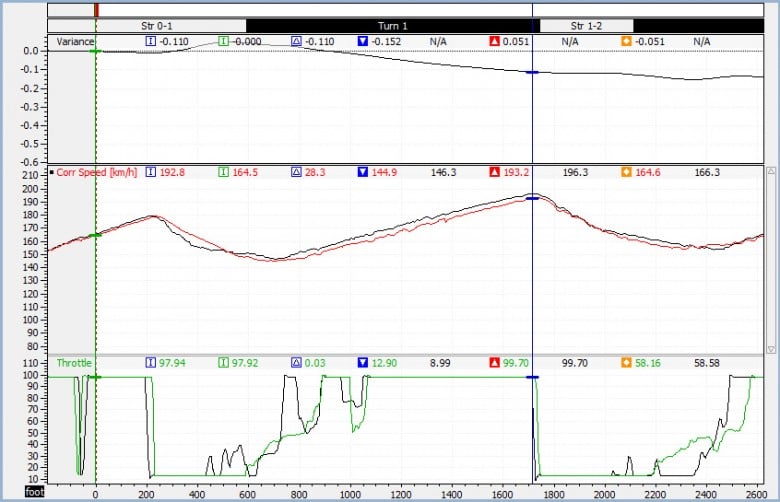The image size is (780, 502).
Task: Click the 164.5 speed cursor value
Action: point(245,172)
